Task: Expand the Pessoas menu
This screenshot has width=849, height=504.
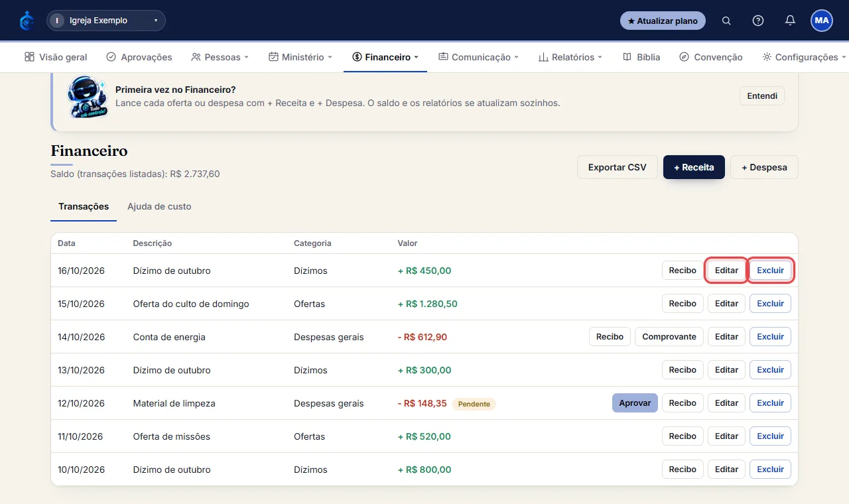Action: 220,57
